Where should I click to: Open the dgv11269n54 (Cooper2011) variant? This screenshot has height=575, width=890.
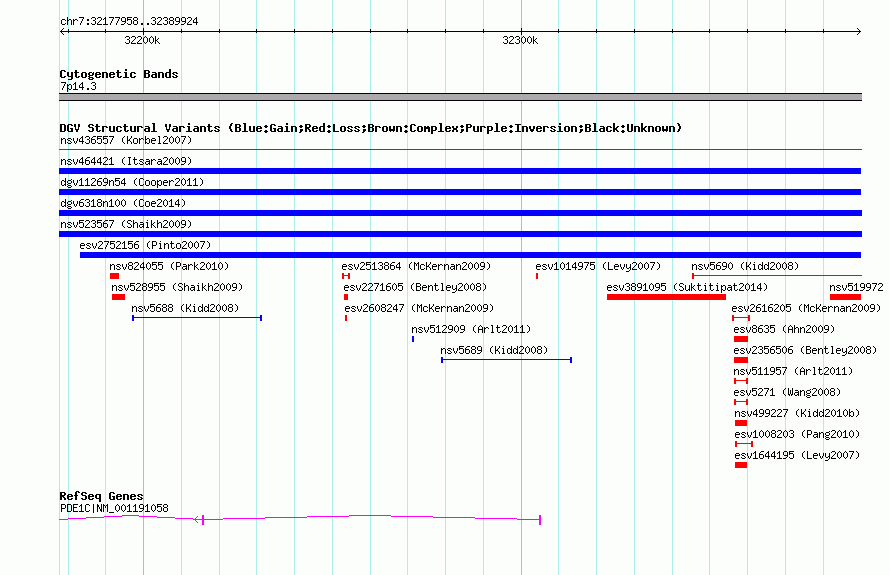tap(132, 182)
